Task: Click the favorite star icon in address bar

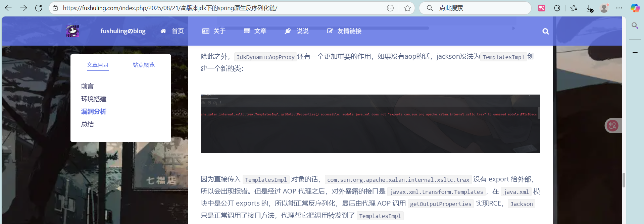Action: tap(407, 8)
